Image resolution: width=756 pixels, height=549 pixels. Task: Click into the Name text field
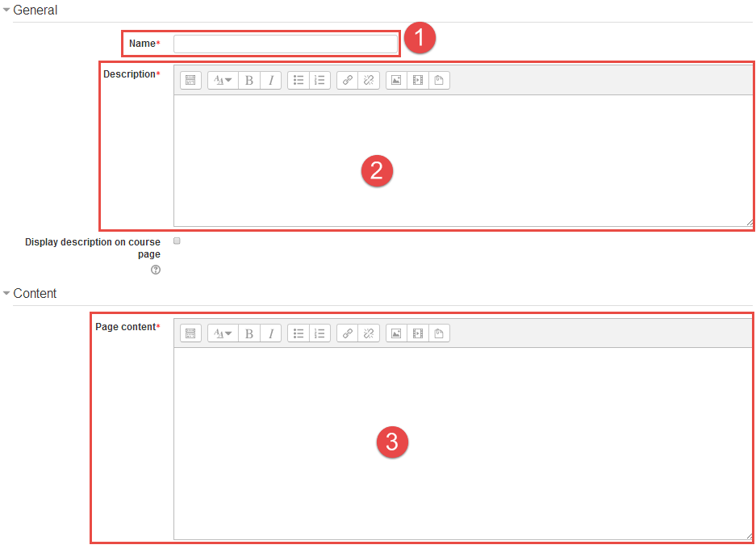[x=286, y=44]
